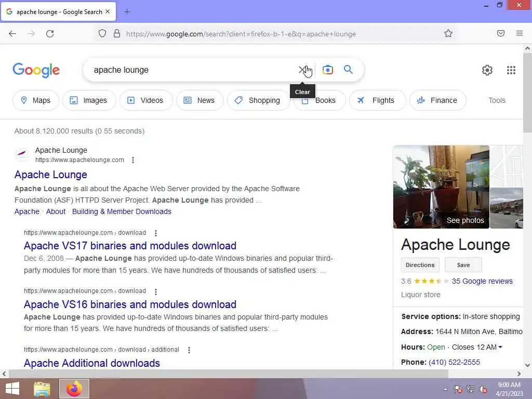Click Firefox icon in taskbar
Image resolution: width=532 pixels, height=399 pixels.
74,389
